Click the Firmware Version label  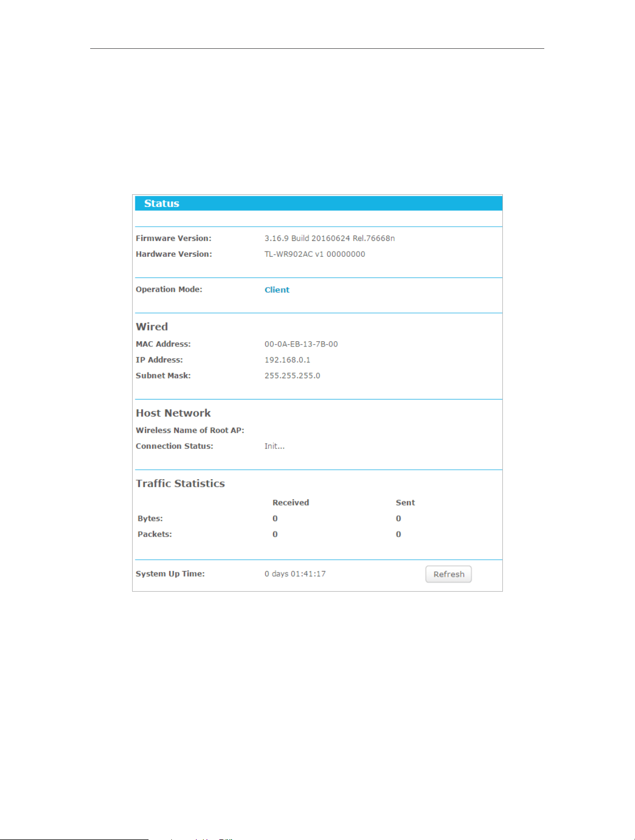[173, 238]
